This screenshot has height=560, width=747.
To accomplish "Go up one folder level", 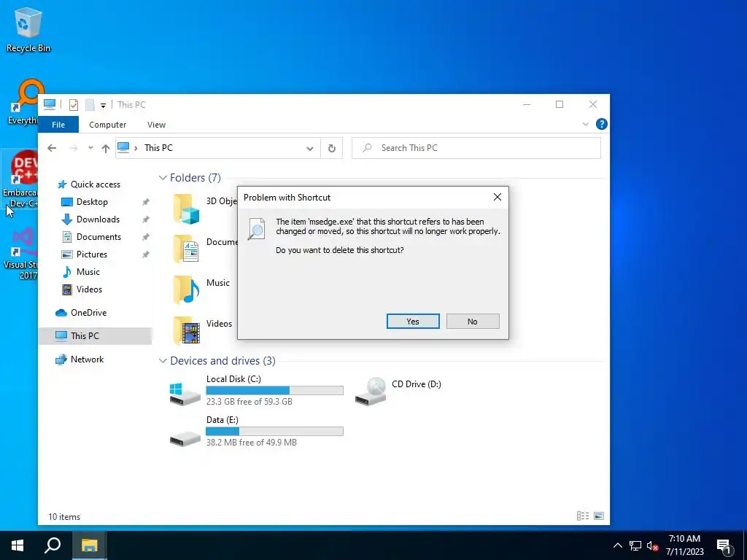I will 106,148.
